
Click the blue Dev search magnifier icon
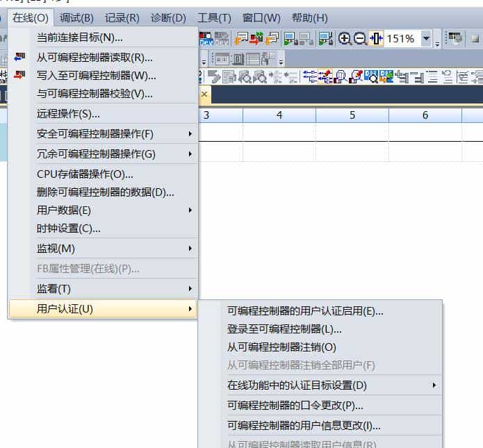pos(371,76)
